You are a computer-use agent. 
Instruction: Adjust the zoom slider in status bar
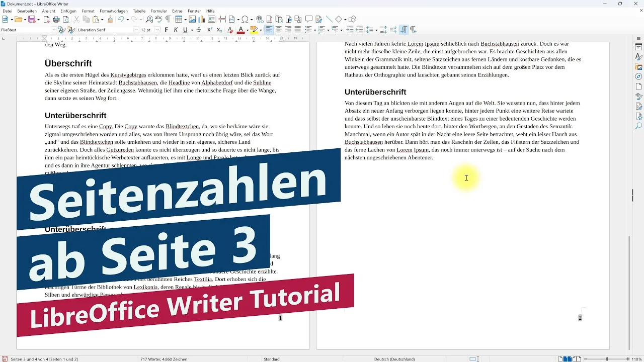coord(607,359)
